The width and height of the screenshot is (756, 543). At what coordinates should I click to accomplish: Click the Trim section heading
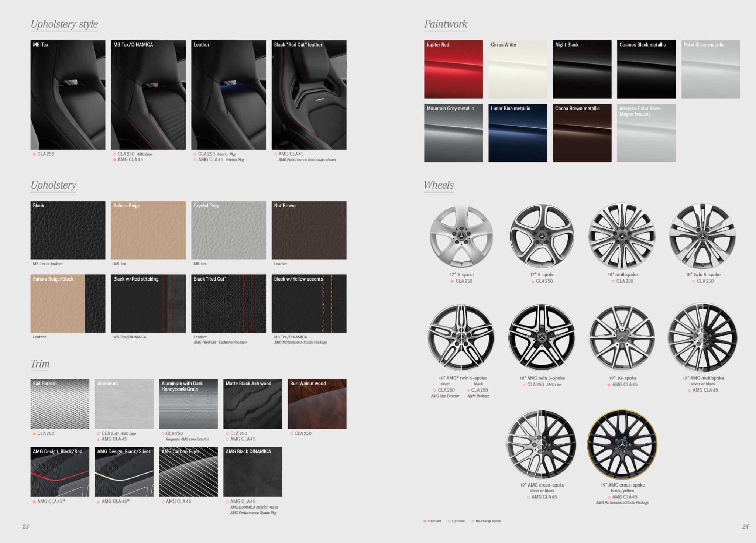(40, 364)
